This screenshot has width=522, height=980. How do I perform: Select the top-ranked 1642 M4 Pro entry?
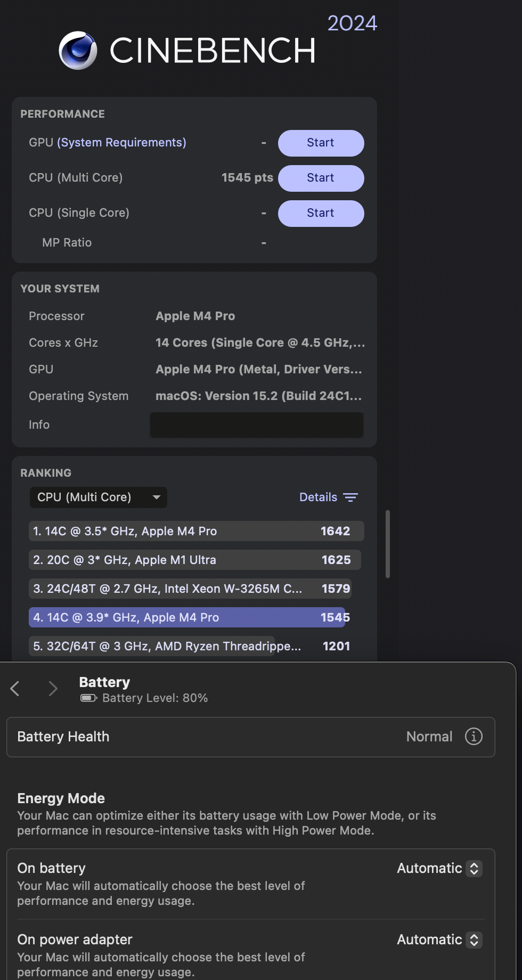(196, 532)
